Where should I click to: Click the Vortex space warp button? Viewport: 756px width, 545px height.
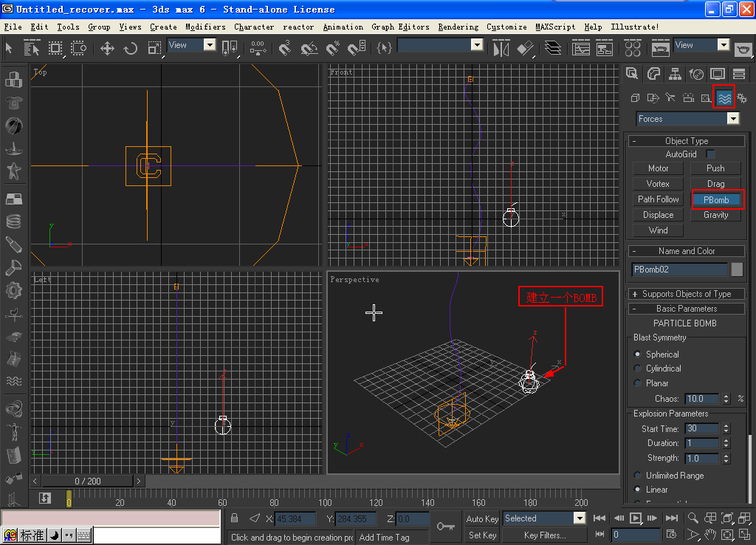point(658,184)
